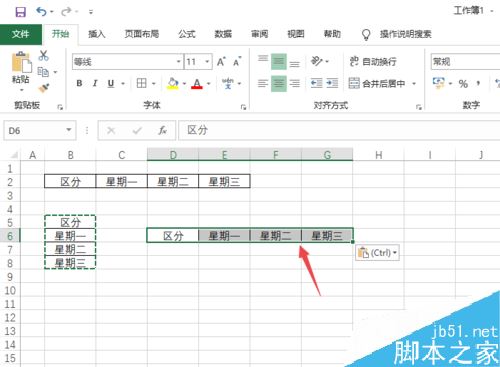Click the Insert Function fx icon
500x367 pixels.
(162, 130)
